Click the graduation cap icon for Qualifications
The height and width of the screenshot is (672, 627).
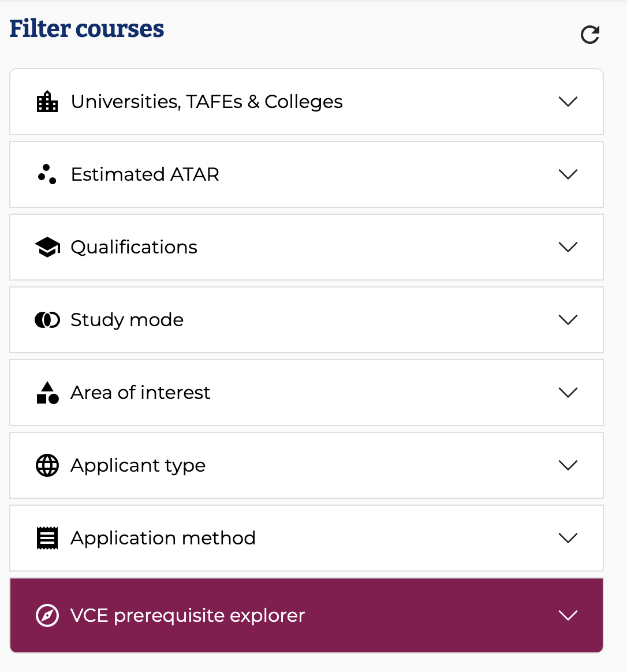(47, 247)
